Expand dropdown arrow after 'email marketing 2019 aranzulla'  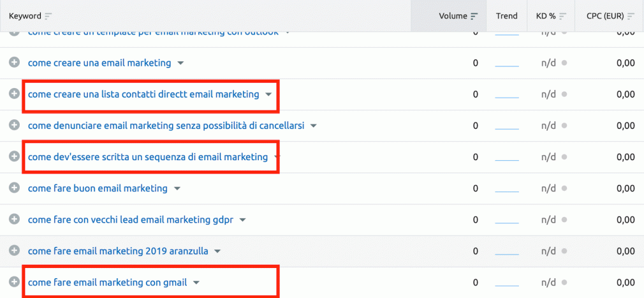coord(217,251)
